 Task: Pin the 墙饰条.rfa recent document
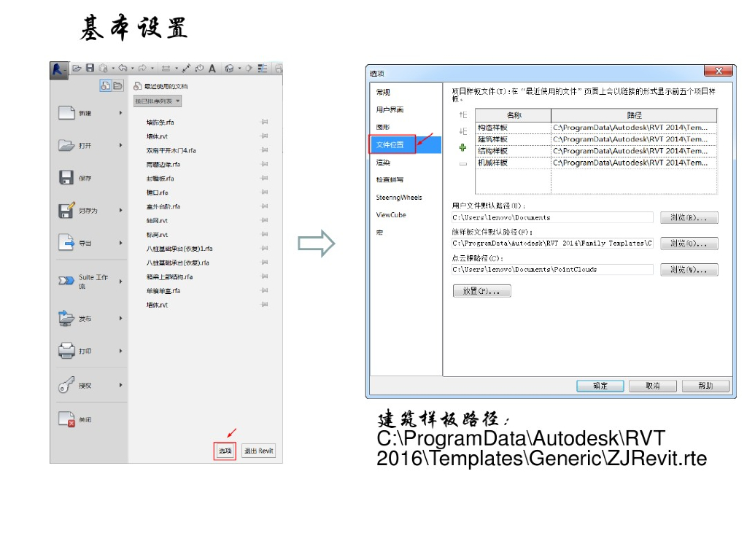[x=264, y=122]
